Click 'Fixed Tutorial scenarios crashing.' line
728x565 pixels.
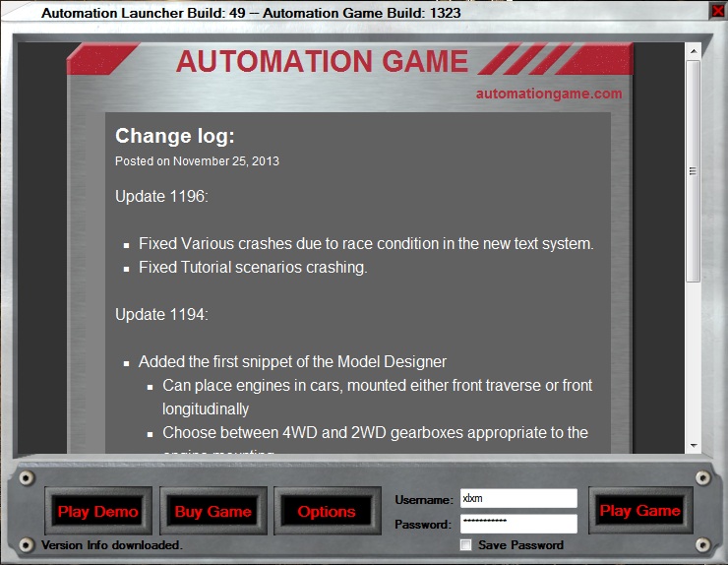pos(253,267)
